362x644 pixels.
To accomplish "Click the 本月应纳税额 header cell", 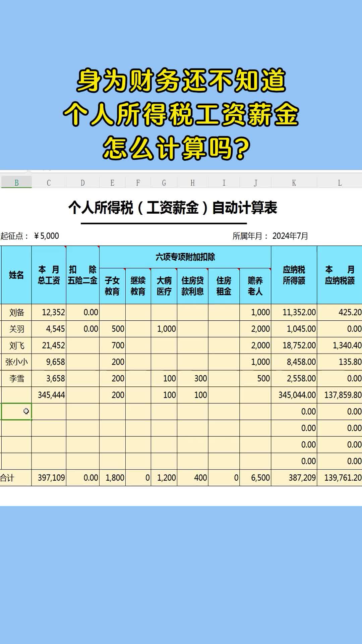I will click(x=340, y=275).
